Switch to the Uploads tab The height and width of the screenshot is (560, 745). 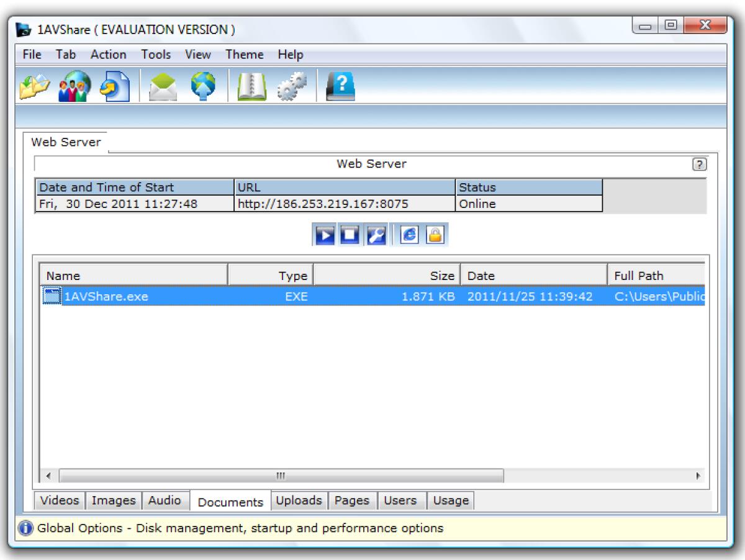299,500
